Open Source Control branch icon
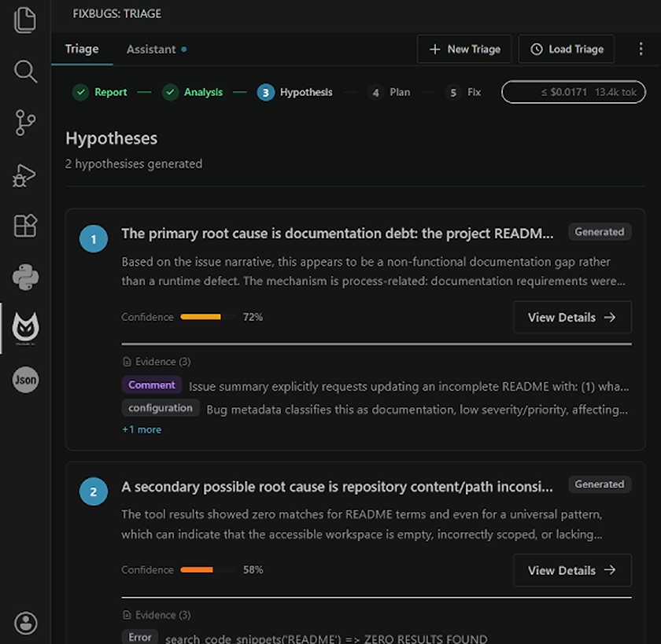 coord(25,123)
